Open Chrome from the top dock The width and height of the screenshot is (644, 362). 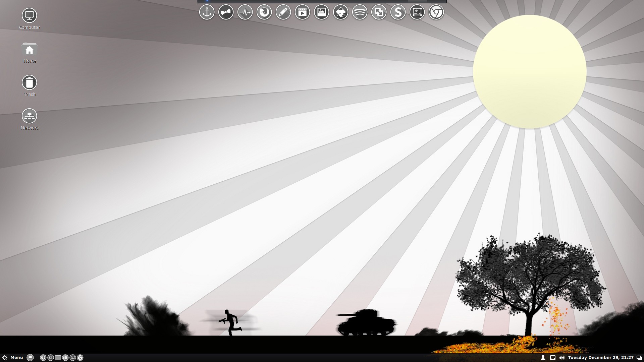pyautogui.click(x=436, y=12)
